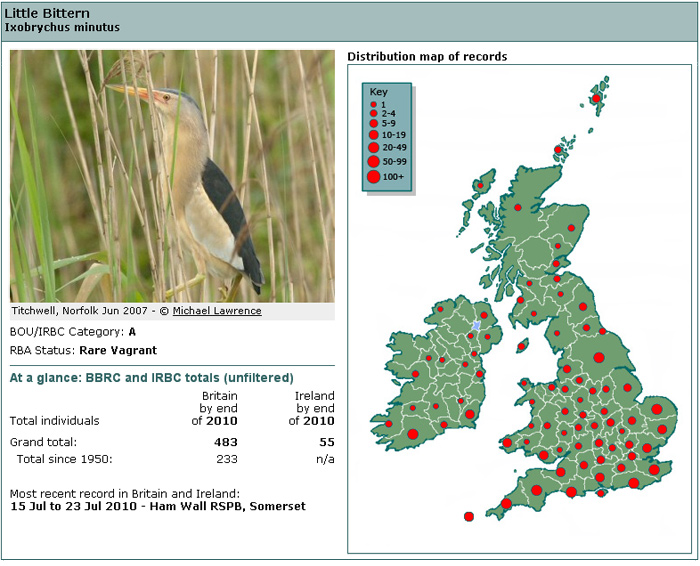This screenshot has width=700, height=566.
Task: Click the 'Titchwell, Norfolk Jun 2007' caption
Action: [x=79, y=311]
